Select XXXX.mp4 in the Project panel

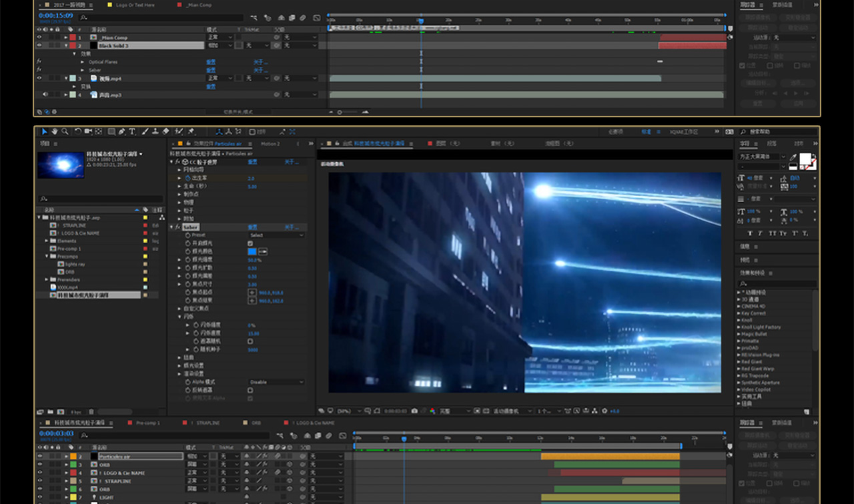pos(68,287)
